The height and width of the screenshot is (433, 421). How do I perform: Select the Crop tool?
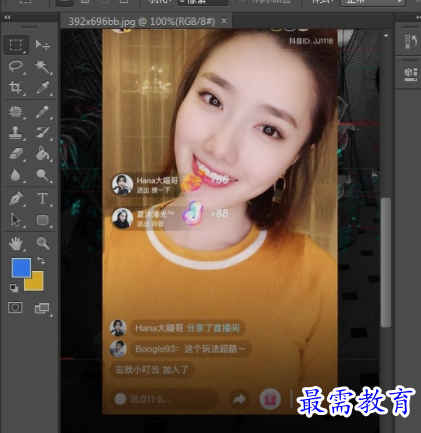[x=16, y=87]
